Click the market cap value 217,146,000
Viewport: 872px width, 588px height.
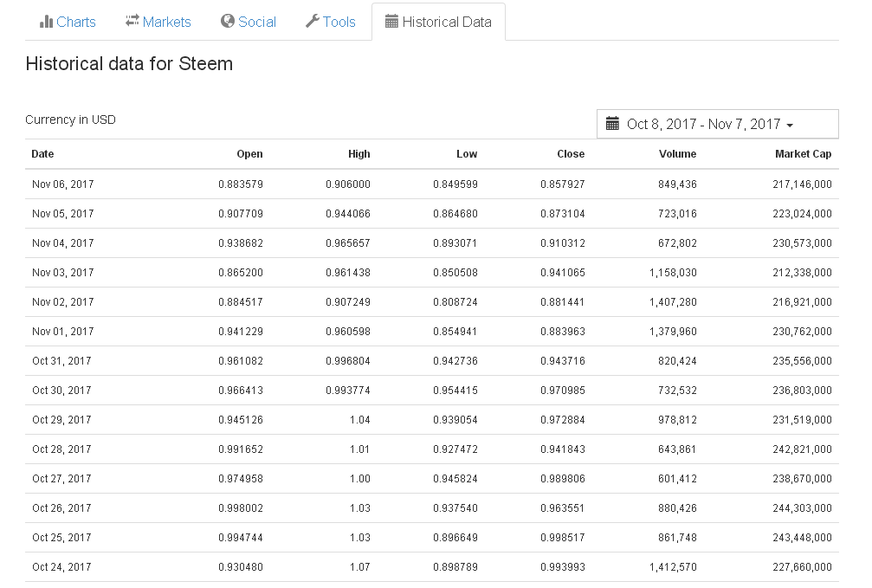click(x=803, y=184)
